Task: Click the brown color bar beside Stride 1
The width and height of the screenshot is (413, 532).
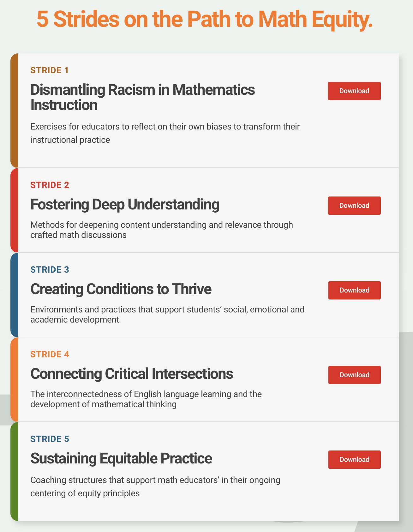Action: pyautogui.click(x=14, y=111)
